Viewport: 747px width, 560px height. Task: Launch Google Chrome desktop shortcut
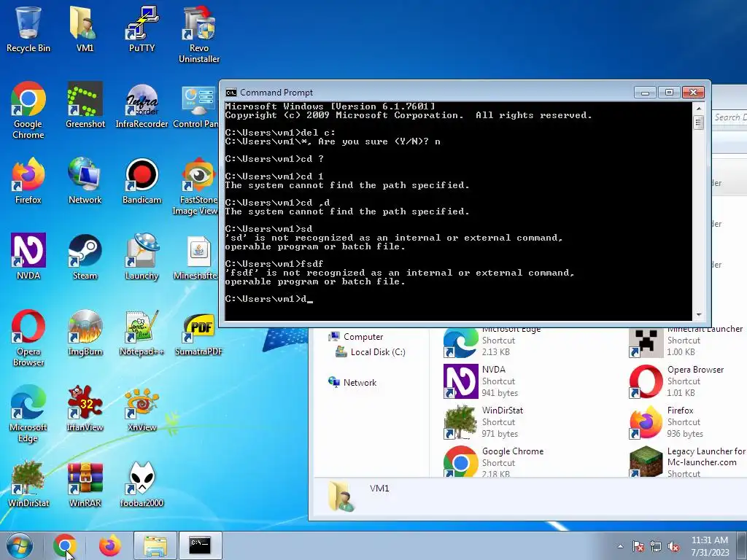[28, 109]
